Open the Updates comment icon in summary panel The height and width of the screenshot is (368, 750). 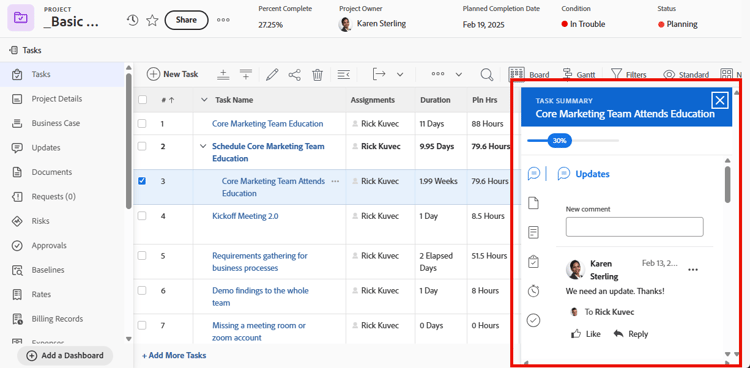pyautogui.click(x=534, y=174)
